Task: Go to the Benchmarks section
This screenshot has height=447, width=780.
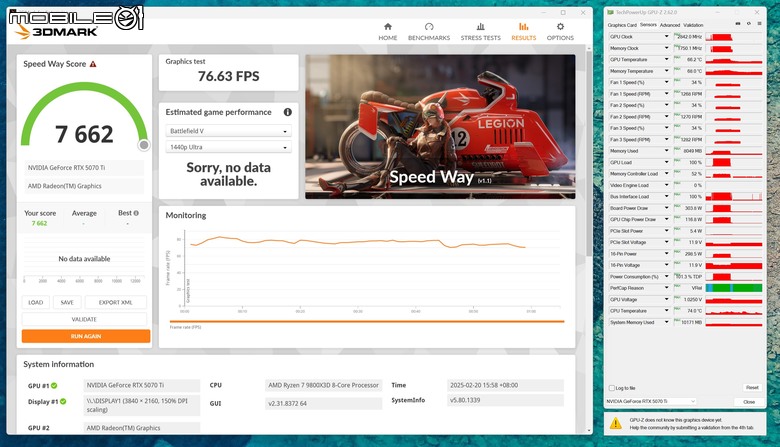Action: tap(429, 31)
